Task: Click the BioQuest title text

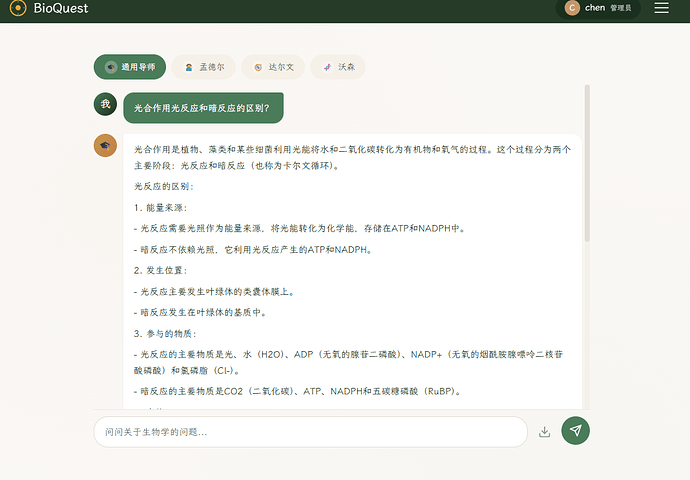Action: [61, 8]
